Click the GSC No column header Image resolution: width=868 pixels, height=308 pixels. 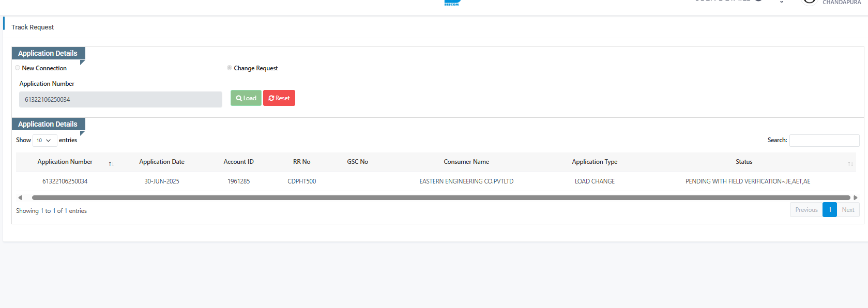click(358, 162)
